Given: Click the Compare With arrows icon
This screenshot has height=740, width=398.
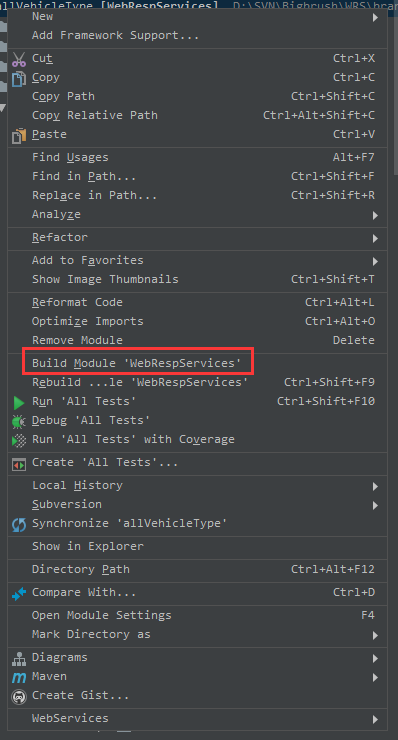Looking at the screenshot, I should tap(19, 593).
